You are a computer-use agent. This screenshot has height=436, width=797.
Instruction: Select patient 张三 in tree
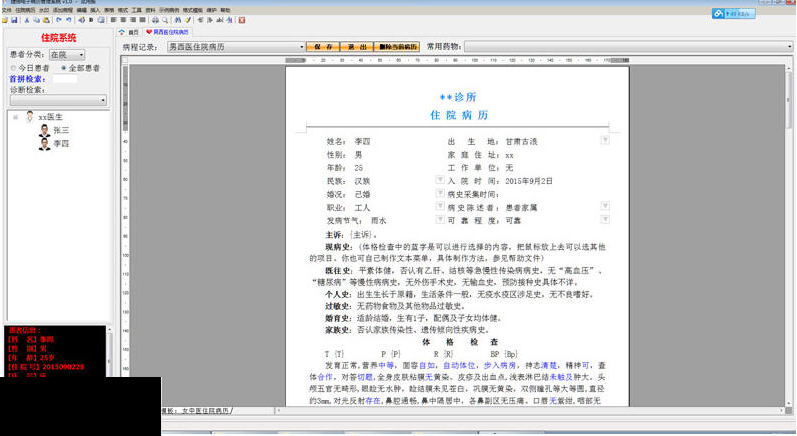[x=61, y=131]
